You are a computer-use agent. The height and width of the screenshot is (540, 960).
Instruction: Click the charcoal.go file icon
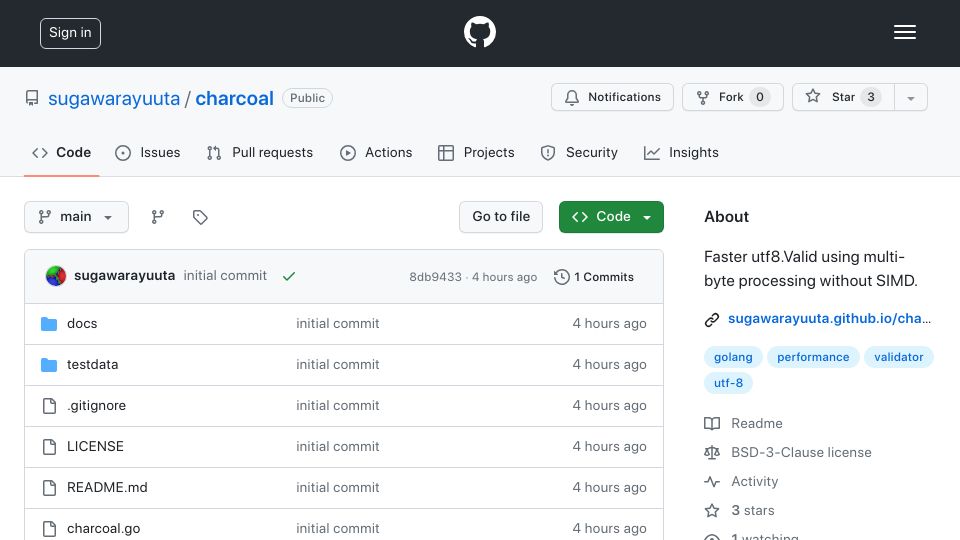(50, 528)
